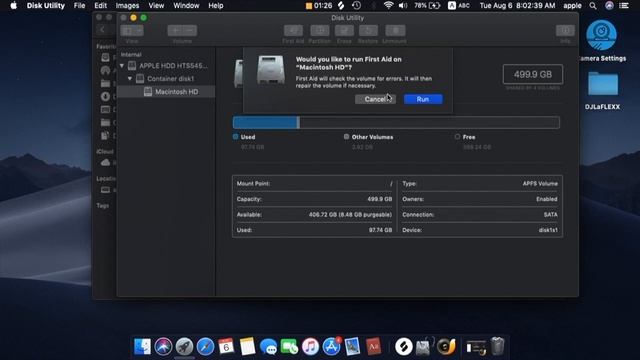This screenshot has height=360, width=640.
Task: Open Notes in the Dock
Action: pos(247,347)
